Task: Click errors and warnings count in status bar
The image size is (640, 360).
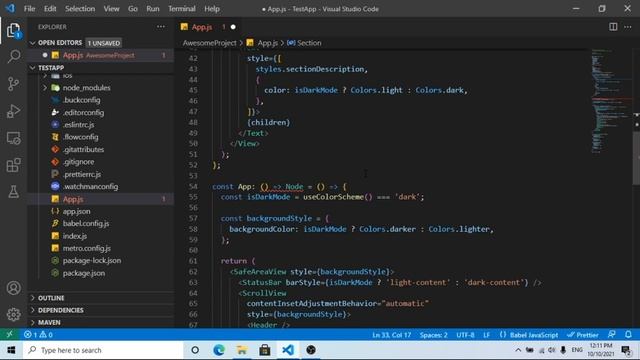Action: click(38, 335)
